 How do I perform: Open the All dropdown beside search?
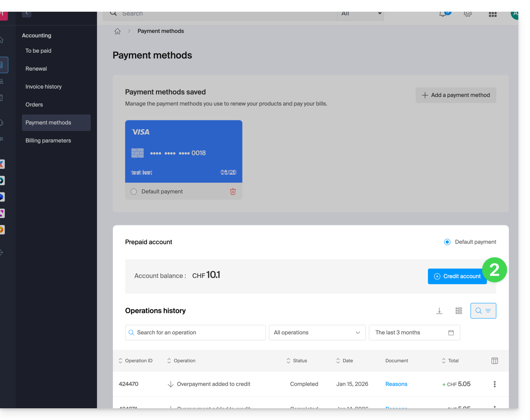coord(361,14)
